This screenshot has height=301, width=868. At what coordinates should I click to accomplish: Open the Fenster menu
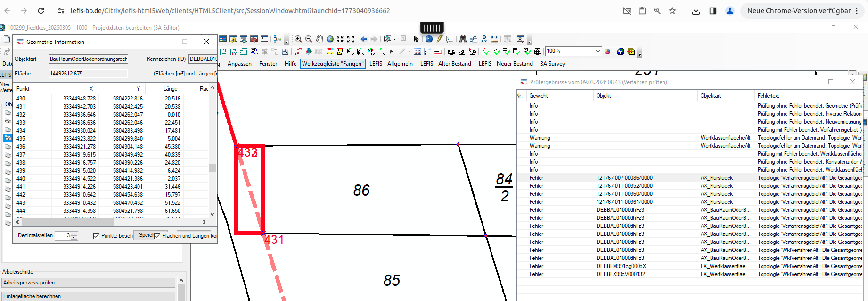pos(268,64)
